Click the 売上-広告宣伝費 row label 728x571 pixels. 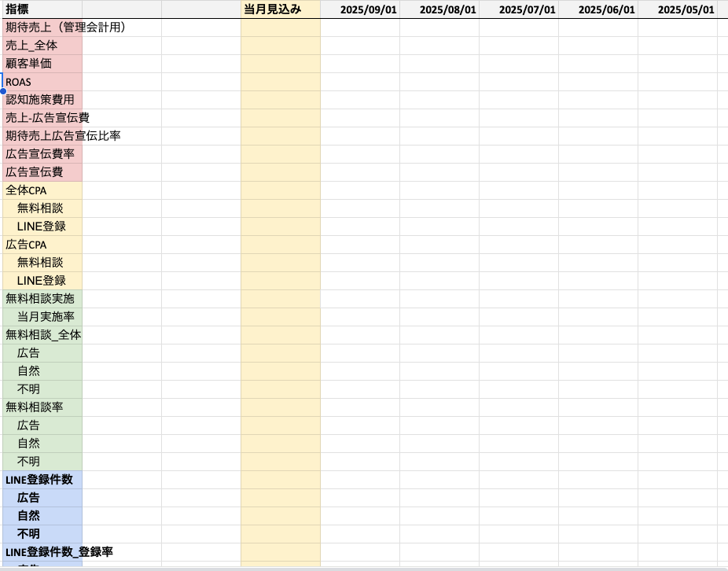(x=47, y=118)
